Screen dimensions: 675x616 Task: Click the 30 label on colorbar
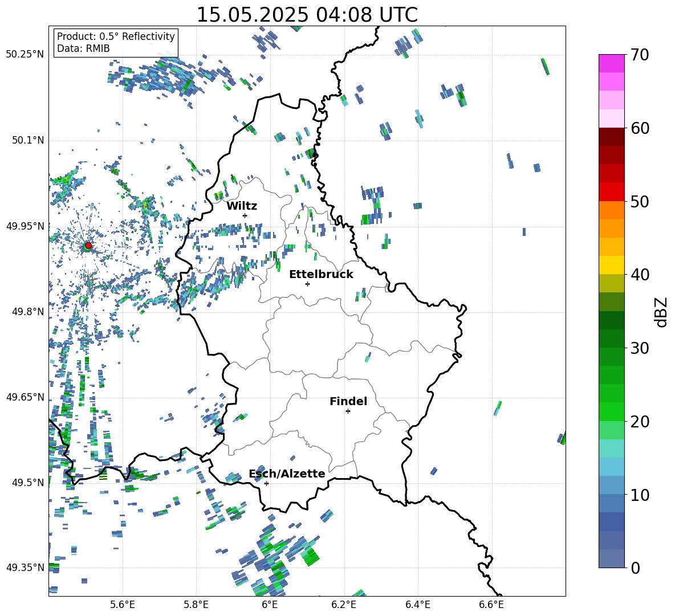(x=640, y=348)
